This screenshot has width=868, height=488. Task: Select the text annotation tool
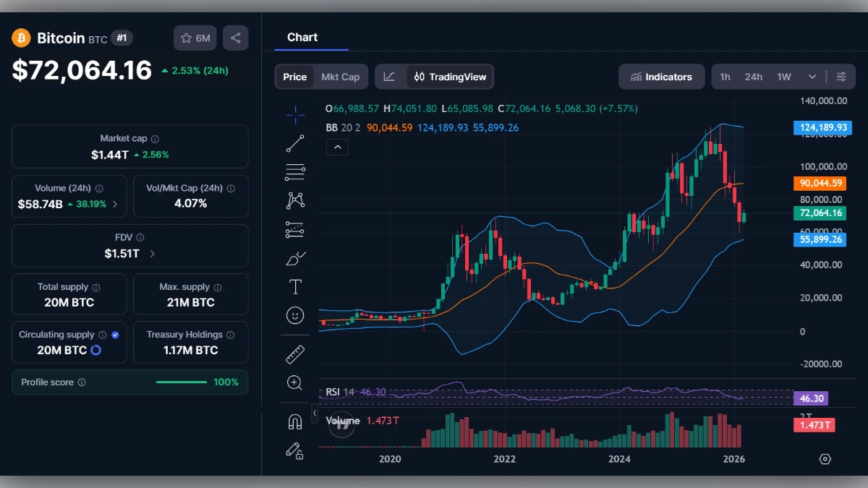[295, 286]
